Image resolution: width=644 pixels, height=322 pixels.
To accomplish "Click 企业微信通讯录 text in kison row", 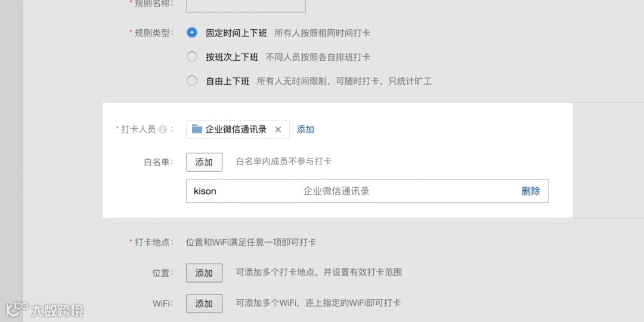I will tap(336, 191).
